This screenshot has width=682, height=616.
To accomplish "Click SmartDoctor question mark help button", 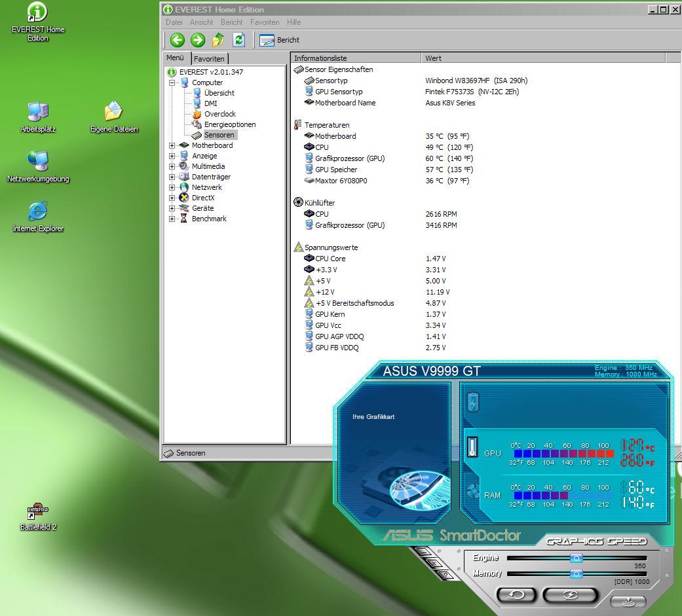I will [445, 575].
